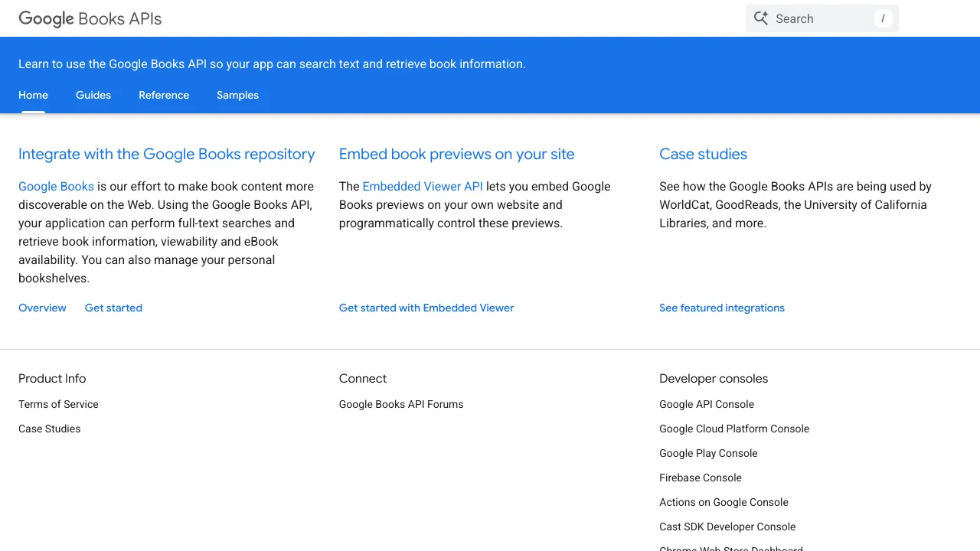Image resolution: width=980 pixels, height=551 pixels.
Task: Follow the Embedded Viewer API inline link
Action: (x=423, y=186)
